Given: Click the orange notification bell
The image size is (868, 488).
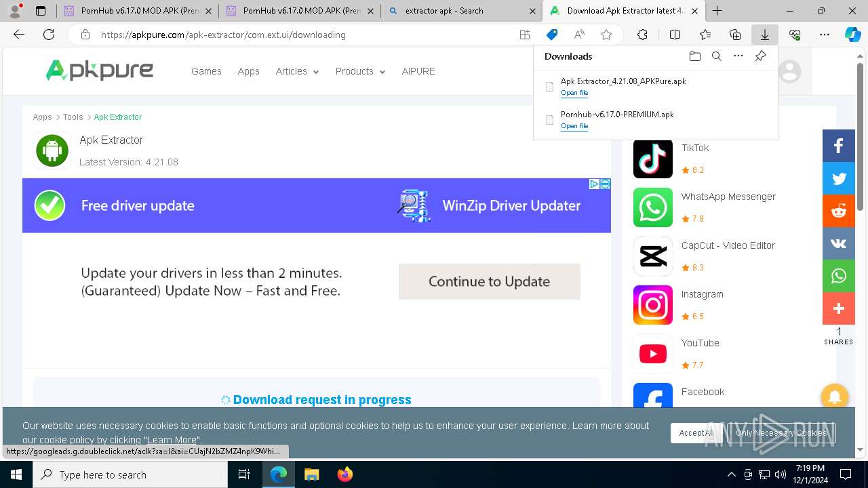Looking at the screenshot, I should click(x=835, y=397).
